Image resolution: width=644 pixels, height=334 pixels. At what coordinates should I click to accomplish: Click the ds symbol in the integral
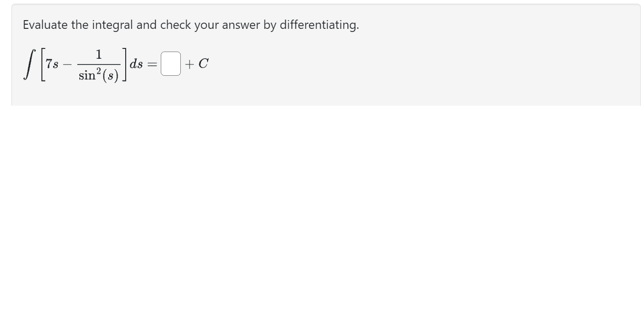(135, 64)
